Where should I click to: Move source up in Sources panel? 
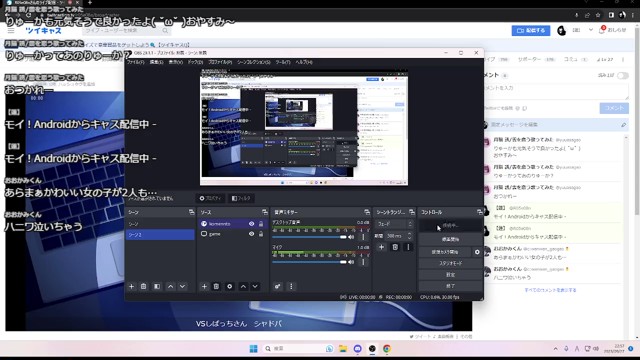(243, 287)
